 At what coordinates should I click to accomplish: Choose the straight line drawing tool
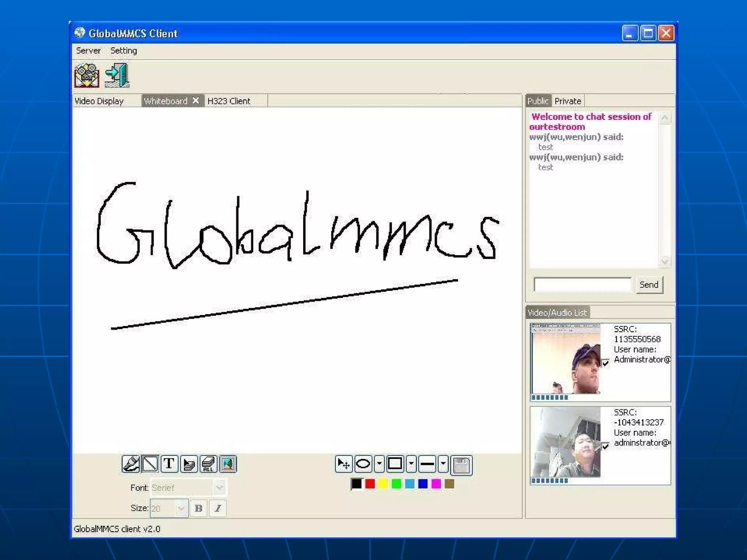[x=150, y=464]
